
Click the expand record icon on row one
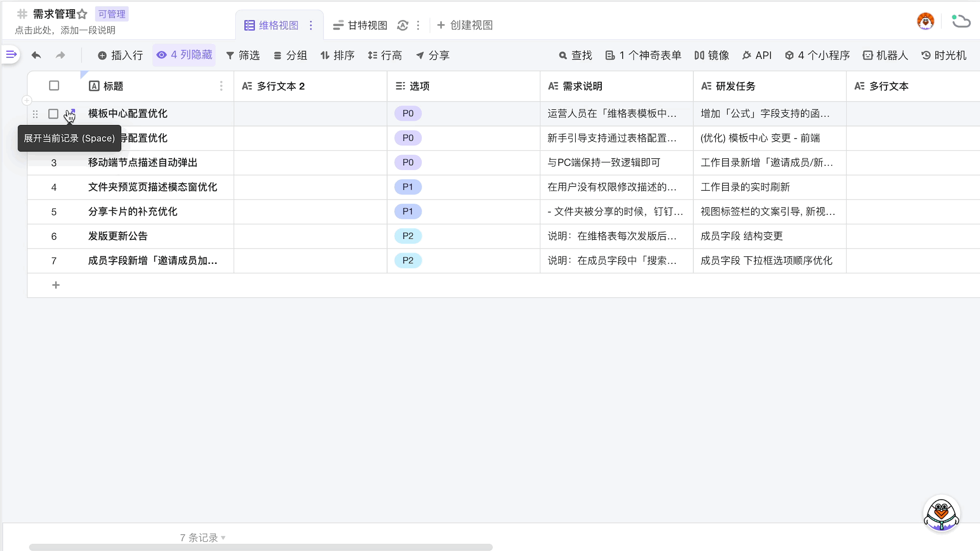(72, 113)
